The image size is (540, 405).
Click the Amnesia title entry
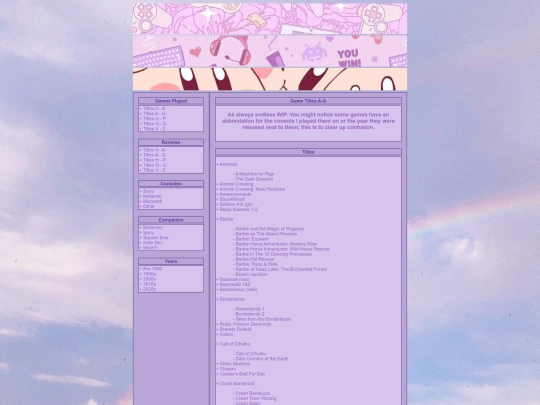pos(229,164)
